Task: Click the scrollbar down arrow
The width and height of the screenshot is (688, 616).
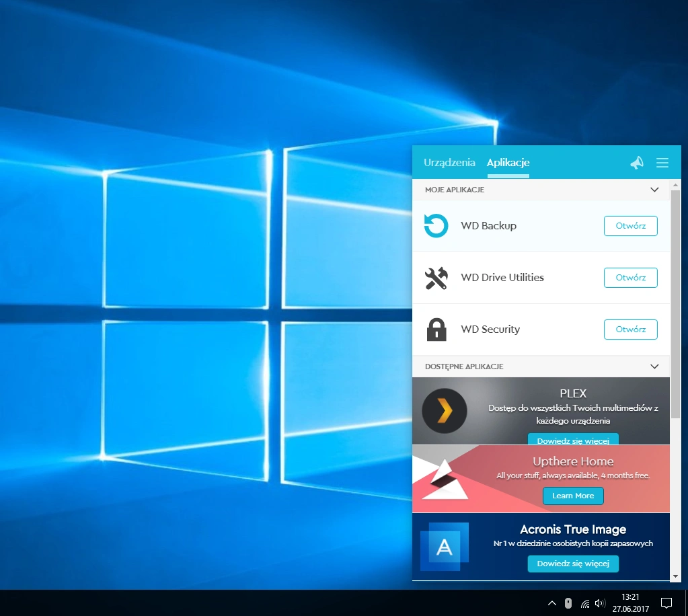Action: tap(675, 576)
